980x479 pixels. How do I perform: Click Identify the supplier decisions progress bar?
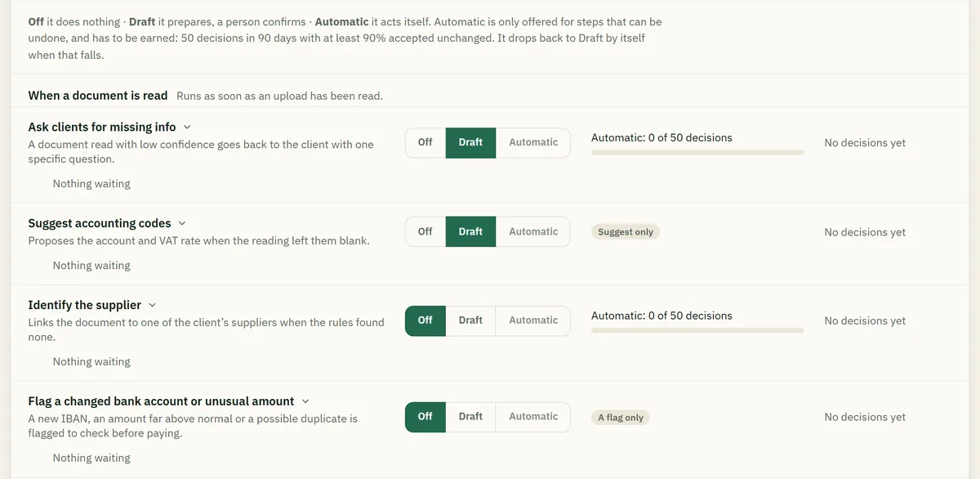pyautogui.click(x=697, y=330)
